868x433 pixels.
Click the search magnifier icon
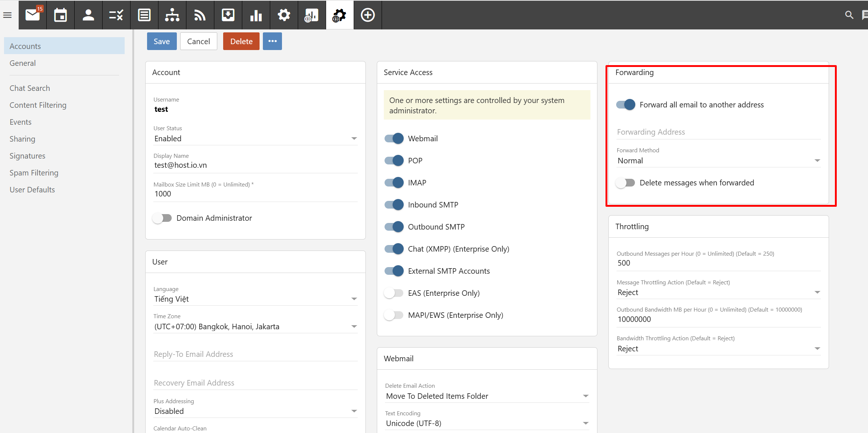click(849, 15)
